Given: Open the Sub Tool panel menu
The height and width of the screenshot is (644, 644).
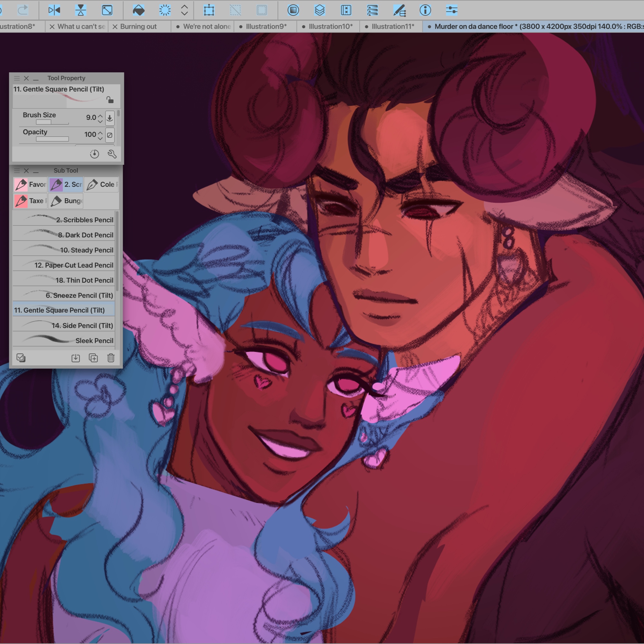Looking at the screenshot, I should [x=17, y=170].
